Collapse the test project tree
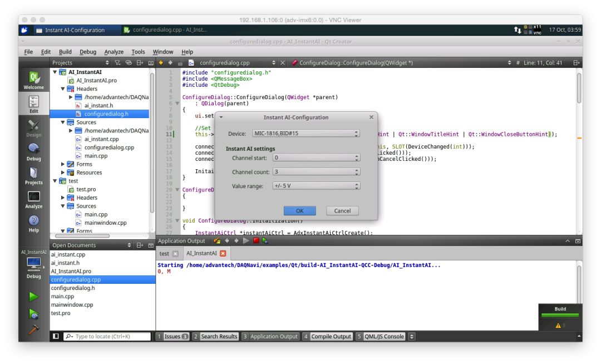The image size is (601, 364). pos(55,181)
